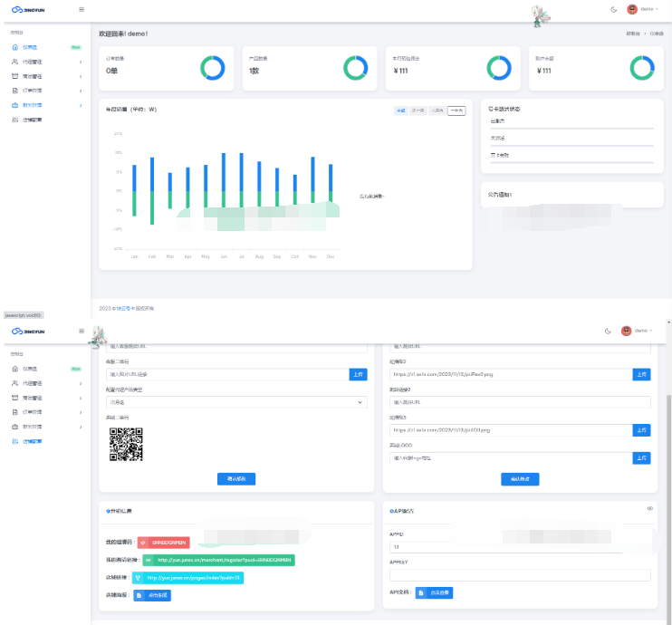672x625 pixels.
Task: Expand the 财务管理 submenu chevron in the upper sidebar
Action: pyautogui.click(x=81, y=105)
